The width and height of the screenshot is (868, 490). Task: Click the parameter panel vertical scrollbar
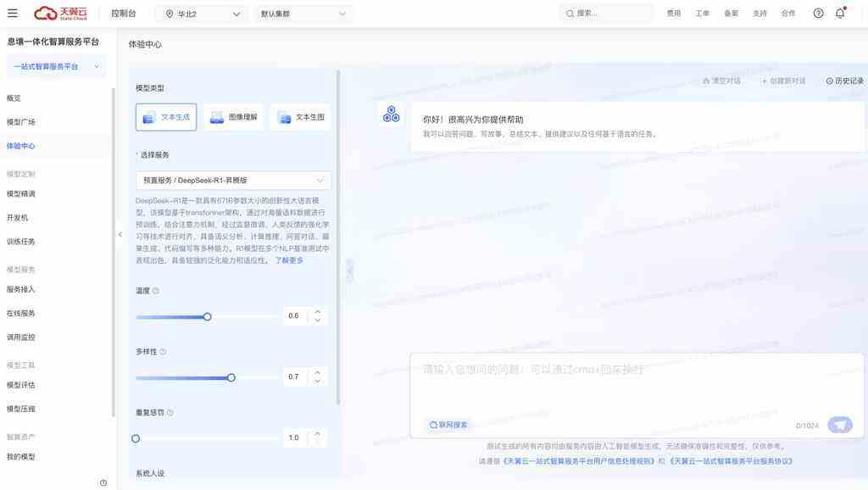(x=337, y=237)
